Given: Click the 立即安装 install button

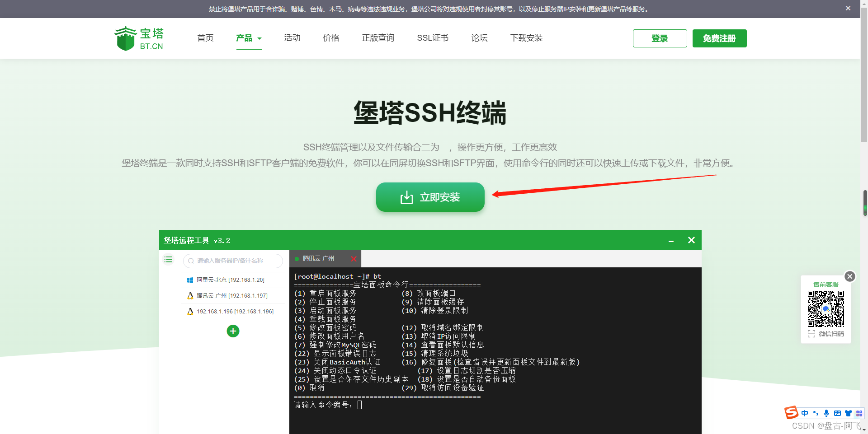Looking at the screenshot, I should pyautogui.click(x=430, y=197).
